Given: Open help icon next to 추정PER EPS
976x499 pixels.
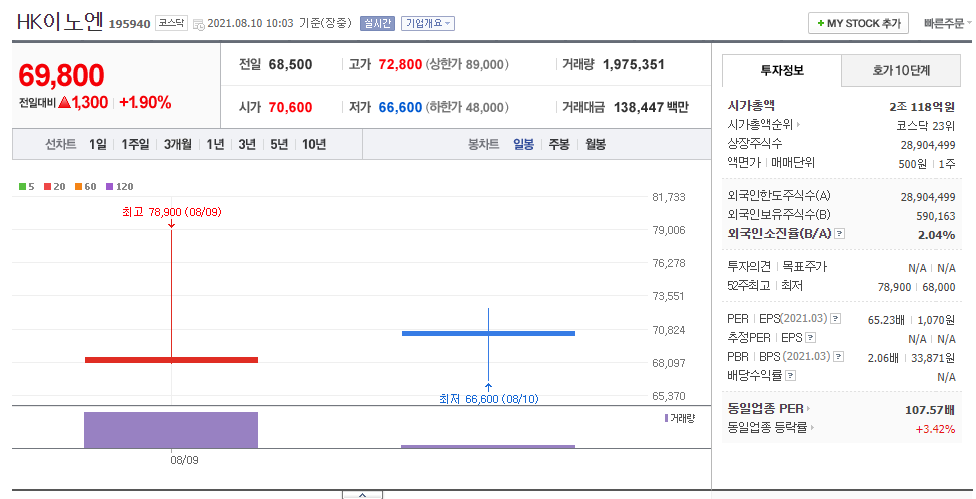Looking at the screenshot, I should coord(810,338).
